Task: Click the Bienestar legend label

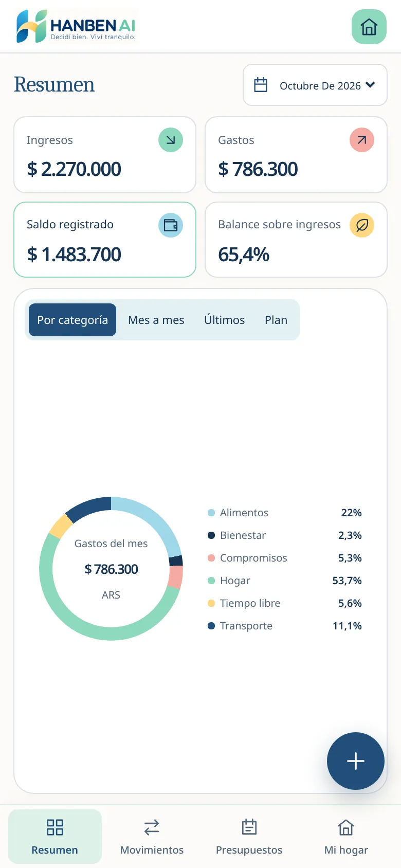Action: coord(243,535)
